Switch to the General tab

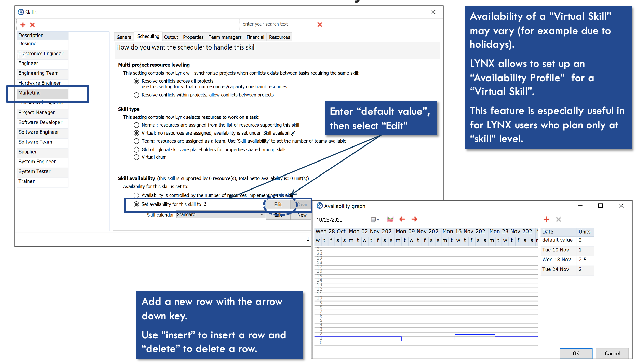124,37
